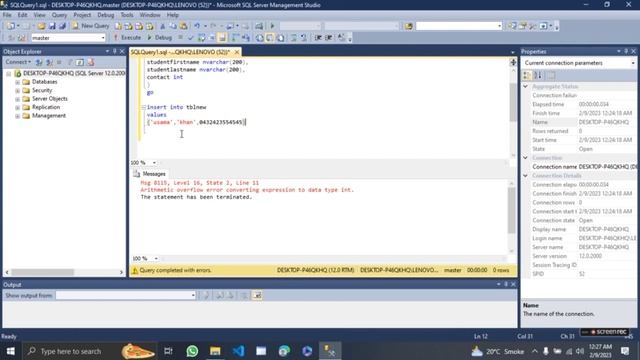Expand the Replication folder
This screenshot has height=360, width=640.
(x=18, y=108)
